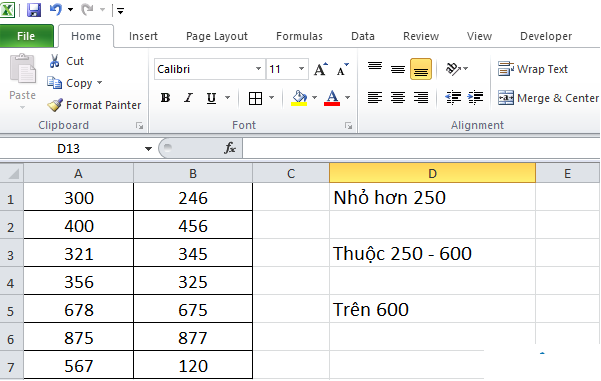
Task: Click the Excel application icon in title bar
Action: (7, 10)
